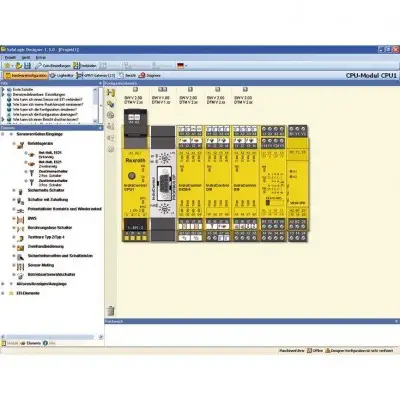Open the Projekt menu
Screen dimensions: 400x400
pos(10,58)
